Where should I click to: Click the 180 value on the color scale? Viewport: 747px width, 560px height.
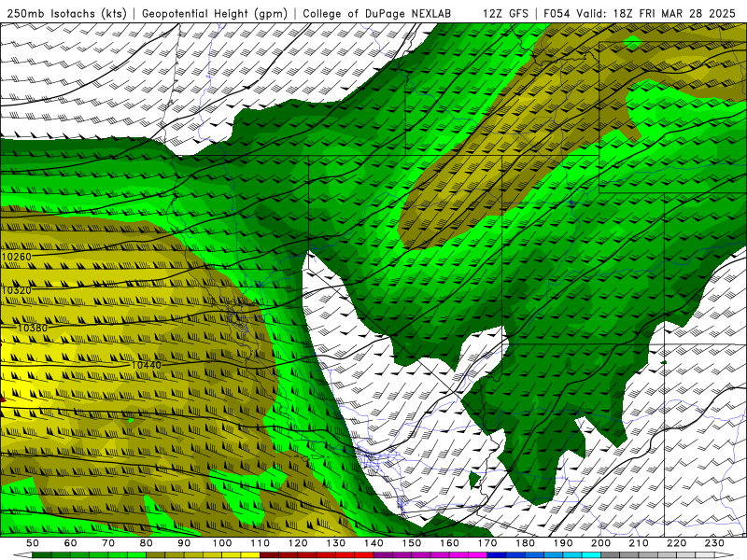tap(526, 543)
